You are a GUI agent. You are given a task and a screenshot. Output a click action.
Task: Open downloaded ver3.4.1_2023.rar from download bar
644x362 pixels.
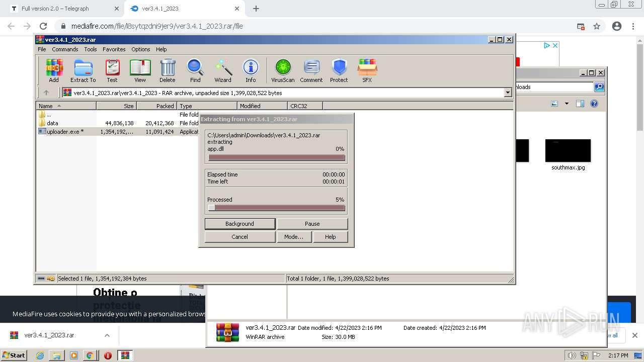click(49, 335)
